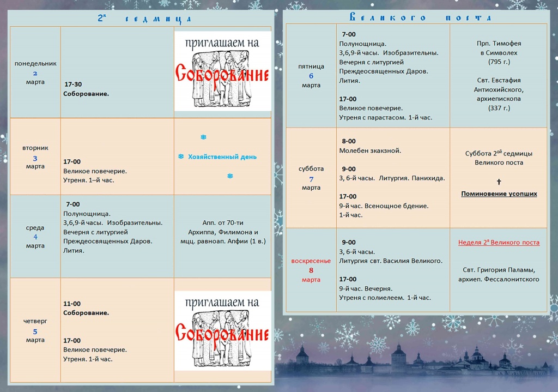Click the "Великого поста" header title
Screen dimensions: 558x392
point(420,17)
